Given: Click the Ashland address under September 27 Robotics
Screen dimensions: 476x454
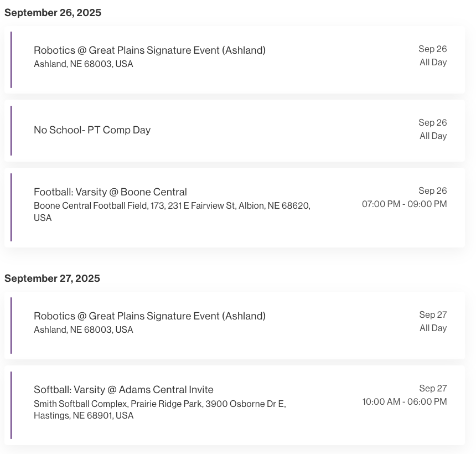Looking at the screenshot, I should click(84, 330).
